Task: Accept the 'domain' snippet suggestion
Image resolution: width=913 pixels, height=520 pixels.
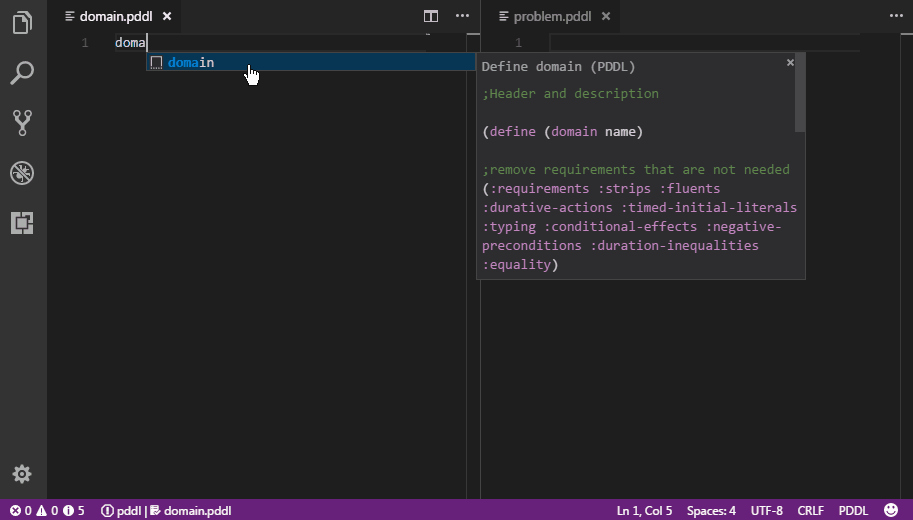Action: coord(311,62)
